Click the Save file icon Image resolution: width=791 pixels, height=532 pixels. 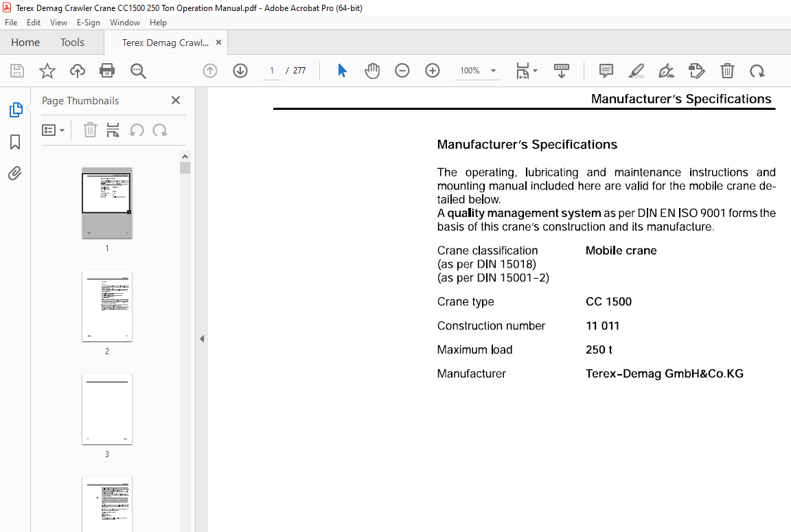17,71
